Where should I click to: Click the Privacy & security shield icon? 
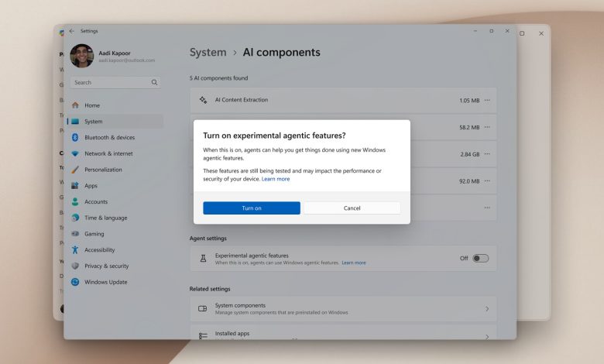pyautogui.click(x=75, y=266)
